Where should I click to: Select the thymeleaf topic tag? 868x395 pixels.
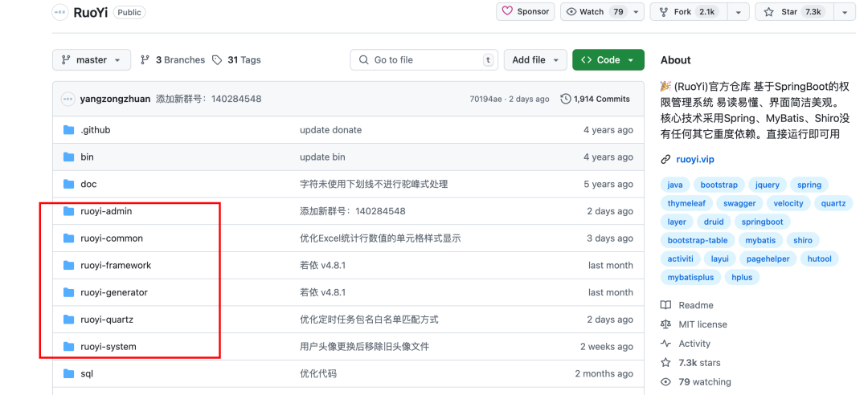pyautogui.click(x=686, y=204)
